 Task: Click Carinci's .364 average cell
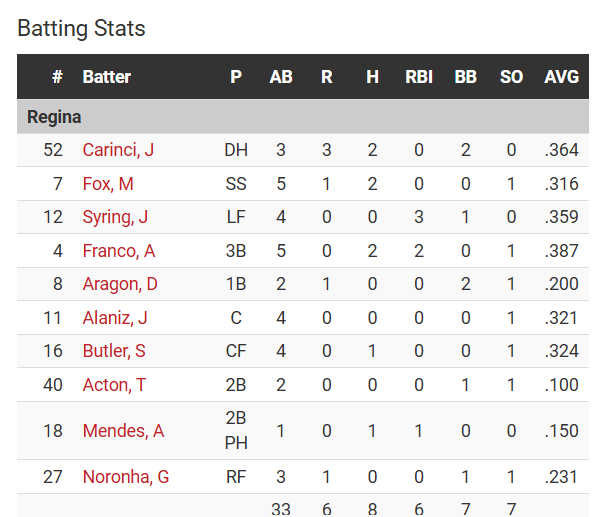coord(561,150)
